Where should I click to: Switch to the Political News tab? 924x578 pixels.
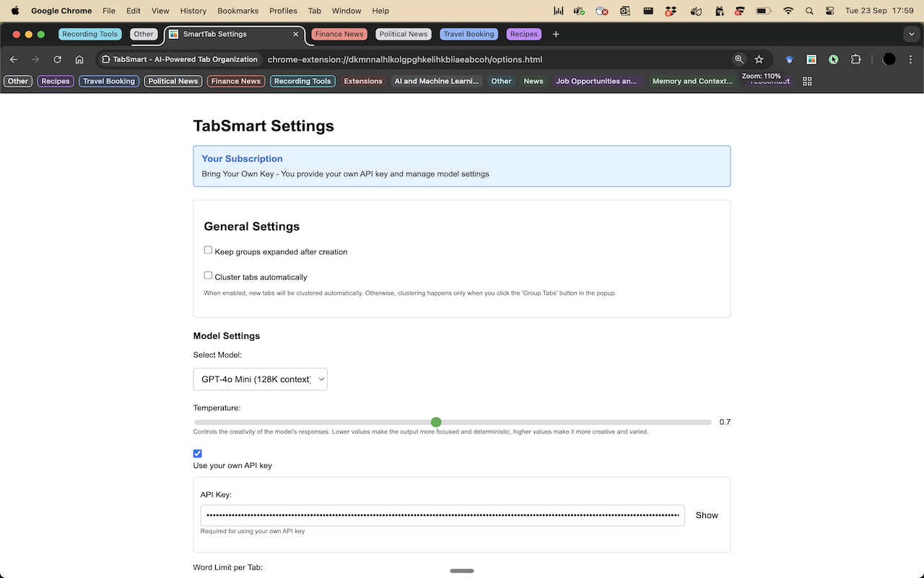[x=403, y=34]
